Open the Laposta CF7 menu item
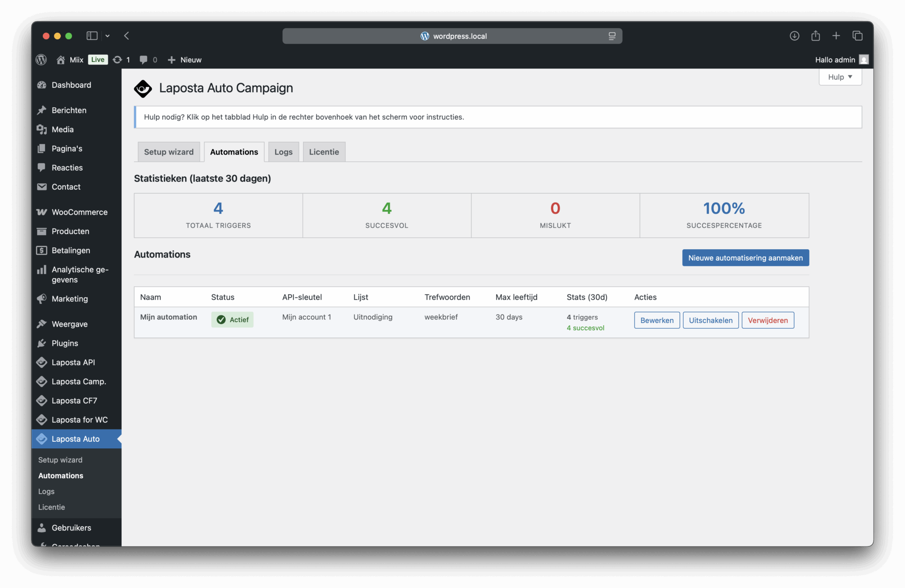Screen dimensions: 905x588 click(x=76, y=401)
